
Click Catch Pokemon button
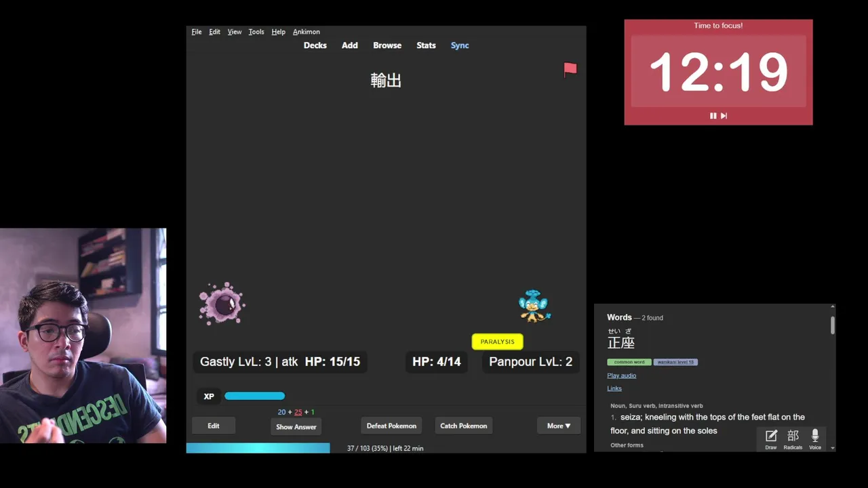pyautogui.click(x=464, y=426)
